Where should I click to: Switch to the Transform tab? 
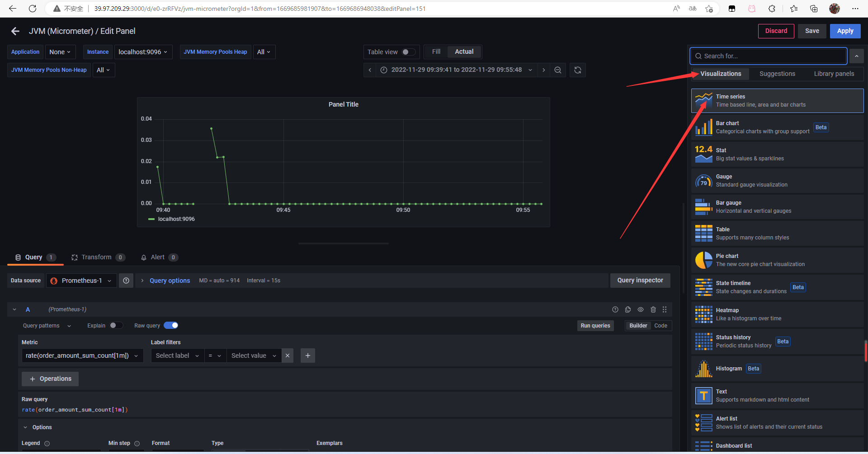(x=98, y=257)
